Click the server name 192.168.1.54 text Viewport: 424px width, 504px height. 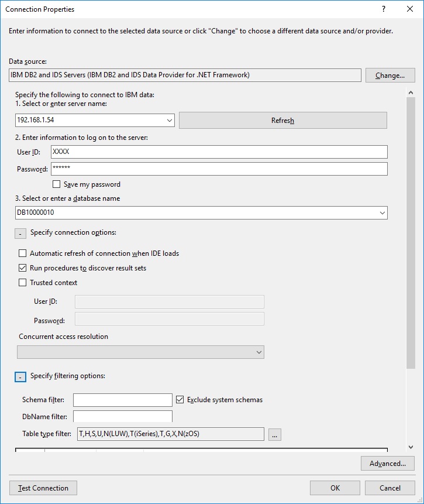[x=36, y=120]
